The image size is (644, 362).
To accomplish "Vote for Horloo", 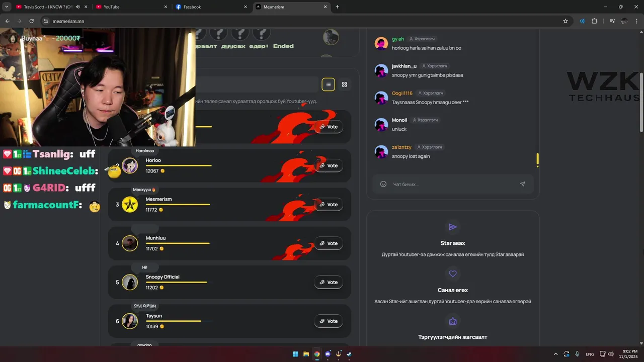I will pyautogui.click(x=329, y=165).
